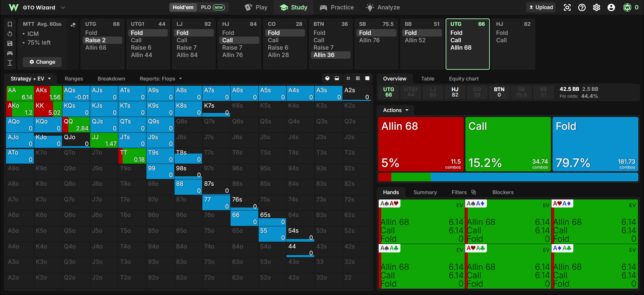644x295 pixels.
Task: Click the green Call action card
Action: click(x=508, y=144)
